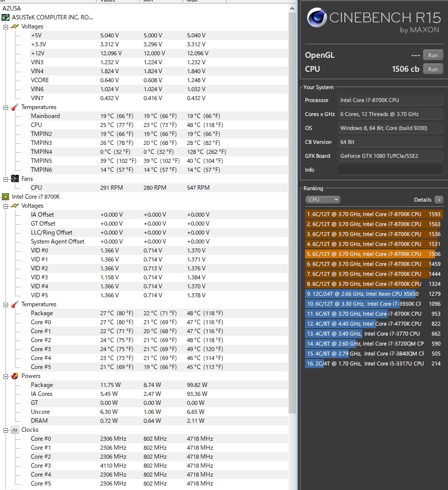Image resolution: width=448 pixels, height=490 pixels.
Task: Click the Intel CPU Voltages lightning icon
Action: pyautogui.click(x=14, y=206)
